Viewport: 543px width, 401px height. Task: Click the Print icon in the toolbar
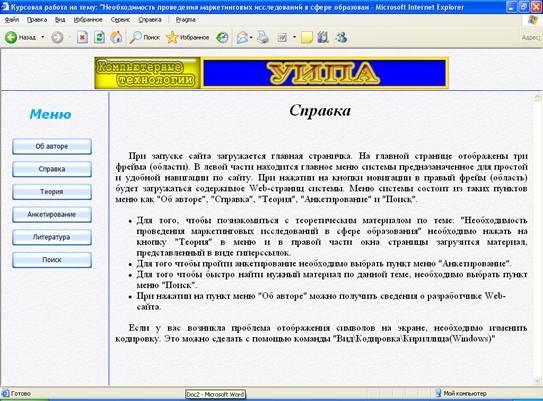(x=263, y=37)
